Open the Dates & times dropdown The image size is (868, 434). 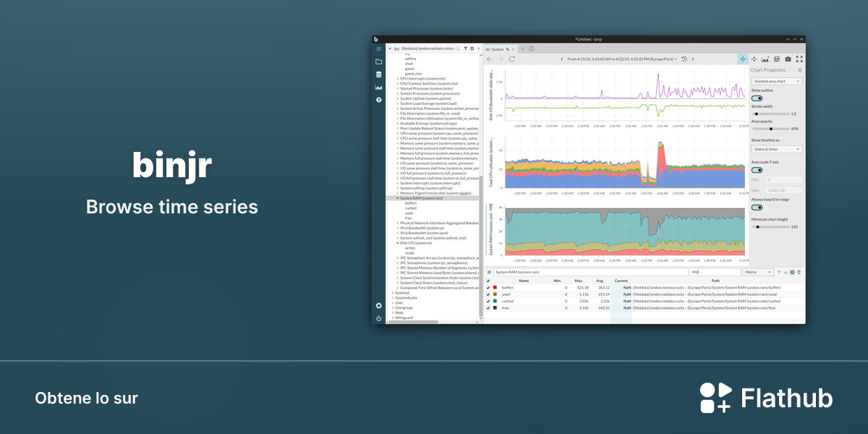pyautogui.click(x=777, y=149)
